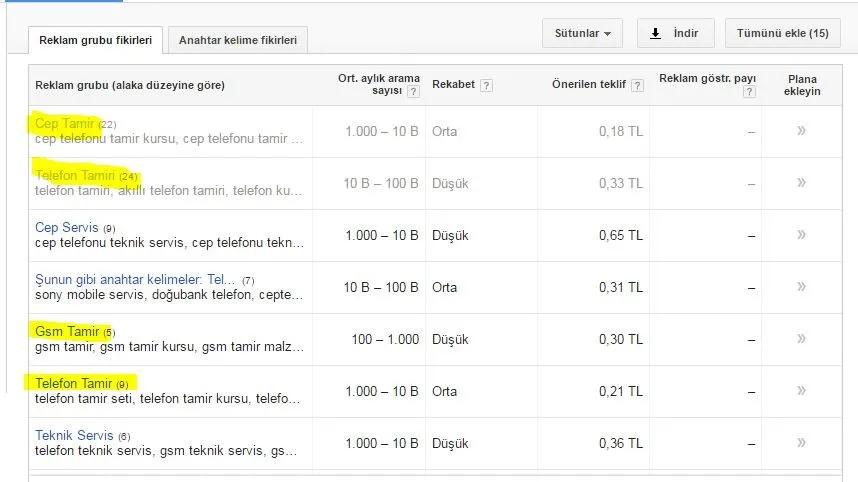
Task: Click the 0,33 TL bid value
Action: [621, 183]
